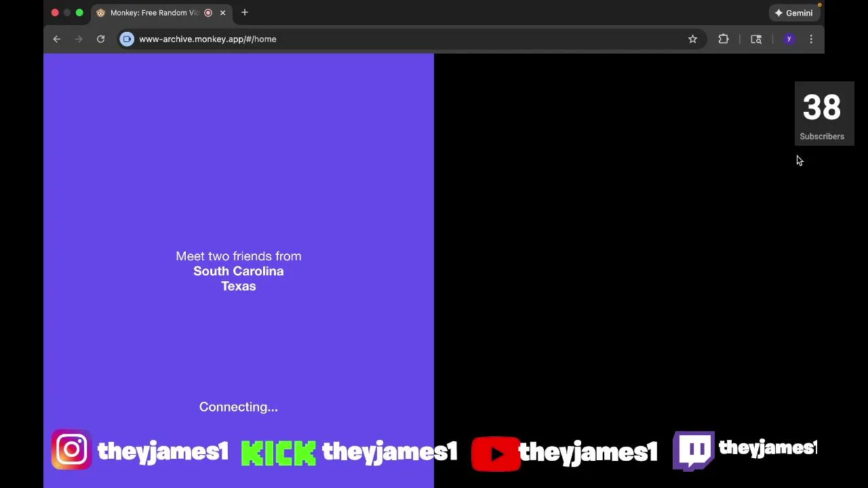
Task: Reload the Monkey page
Action: click(100, 39)
